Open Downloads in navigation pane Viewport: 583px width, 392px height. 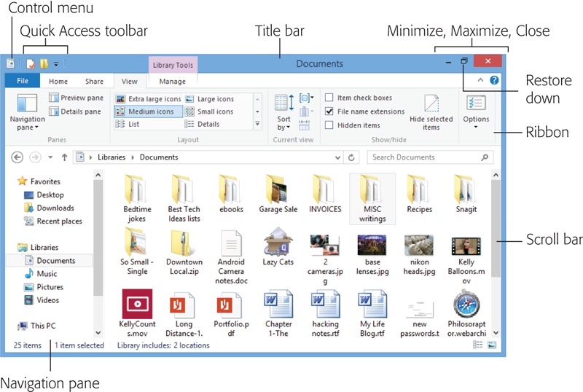(49, 208)
